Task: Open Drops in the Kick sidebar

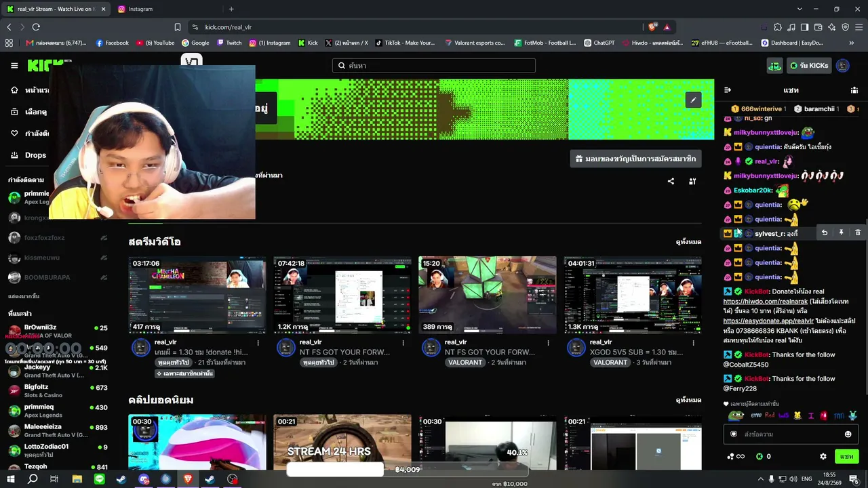Action: [28, 155]
